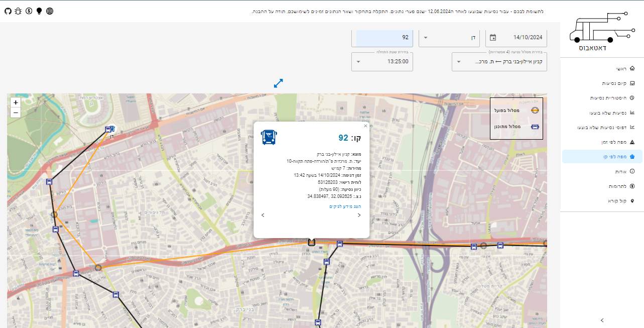Click the rightmost bus stop marker on the map

click(500, 245)
